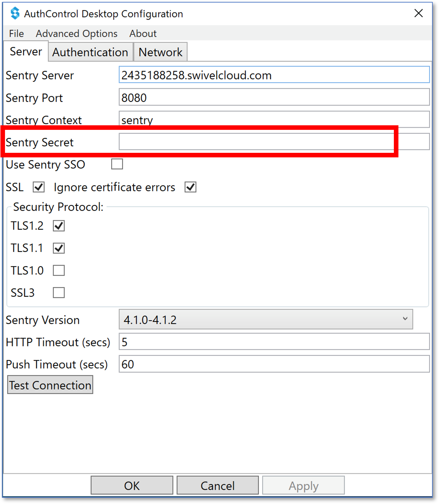The width and height of the screenshot is (439, 504).
Task: Switch to the Server tab
Action: [26, 52]
